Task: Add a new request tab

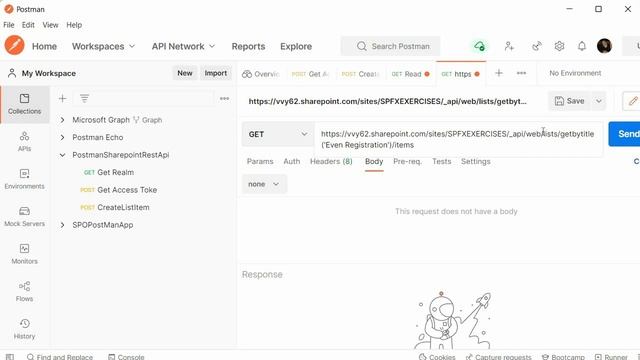Action: 499,73
